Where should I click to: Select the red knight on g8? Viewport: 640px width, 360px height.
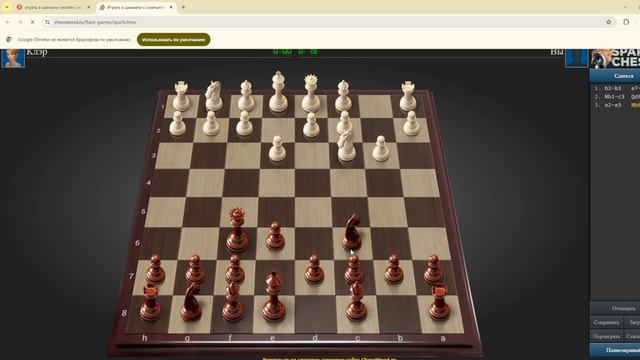(191, 301)
